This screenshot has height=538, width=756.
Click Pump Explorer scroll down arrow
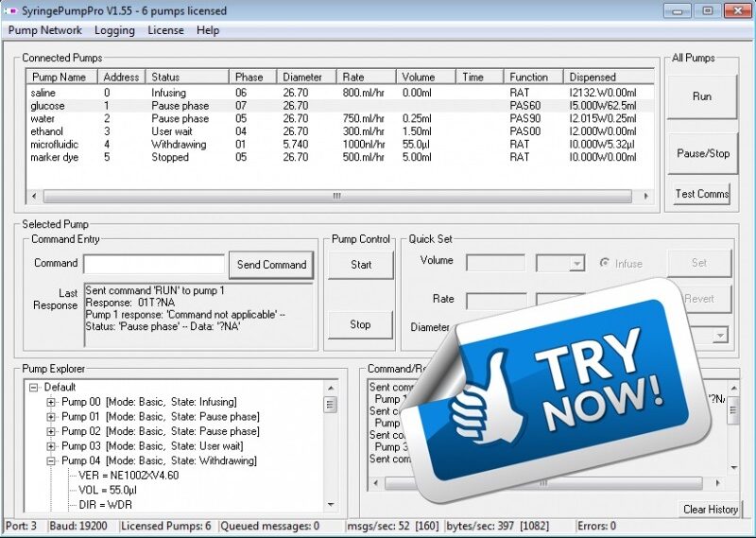(x=331, y=505)
